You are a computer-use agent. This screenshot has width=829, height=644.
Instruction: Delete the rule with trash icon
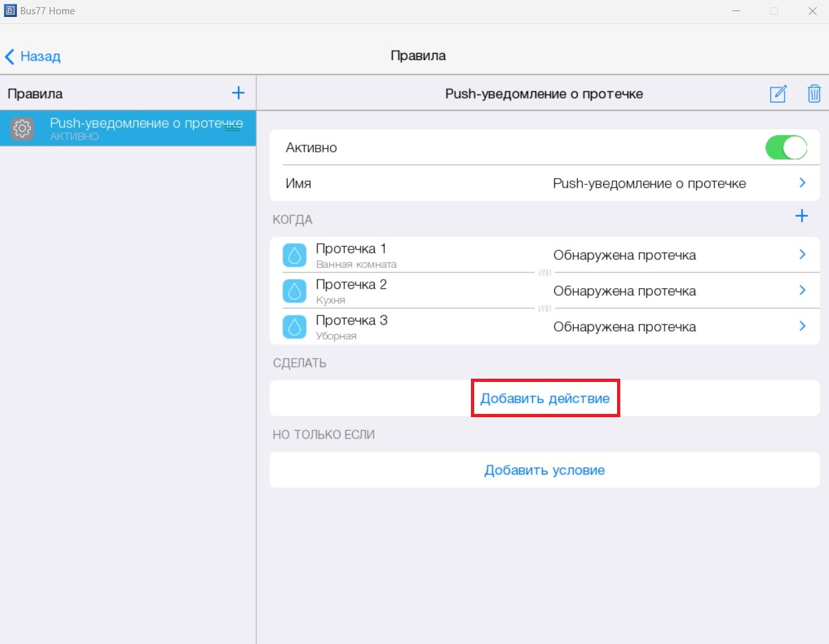pyautogui.click(x=814, y=94)
